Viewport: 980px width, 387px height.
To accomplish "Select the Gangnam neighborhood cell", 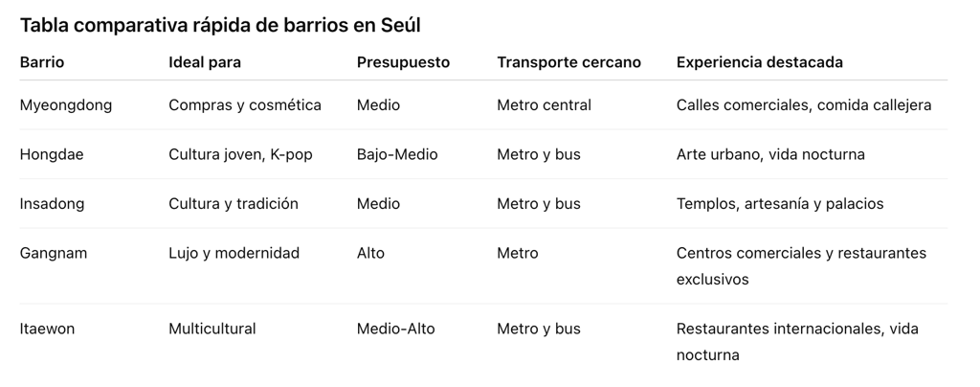I will pos(54,253).
